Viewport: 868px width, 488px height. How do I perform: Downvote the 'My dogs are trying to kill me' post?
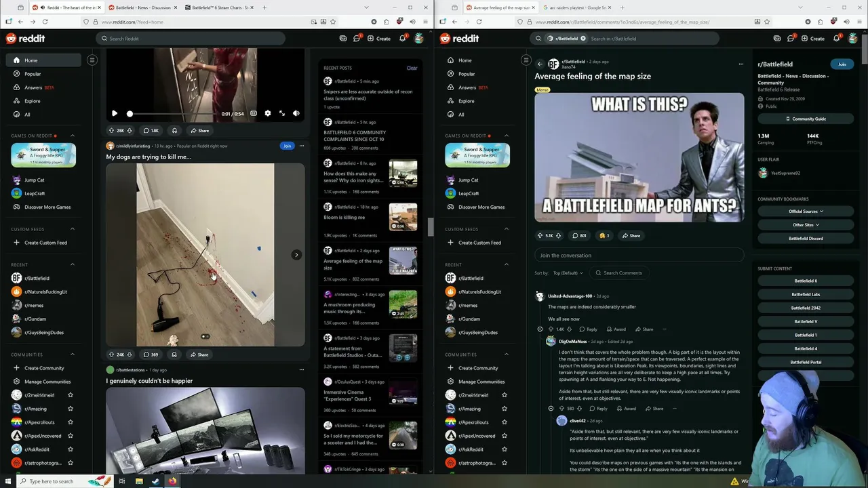click(130, 354)
